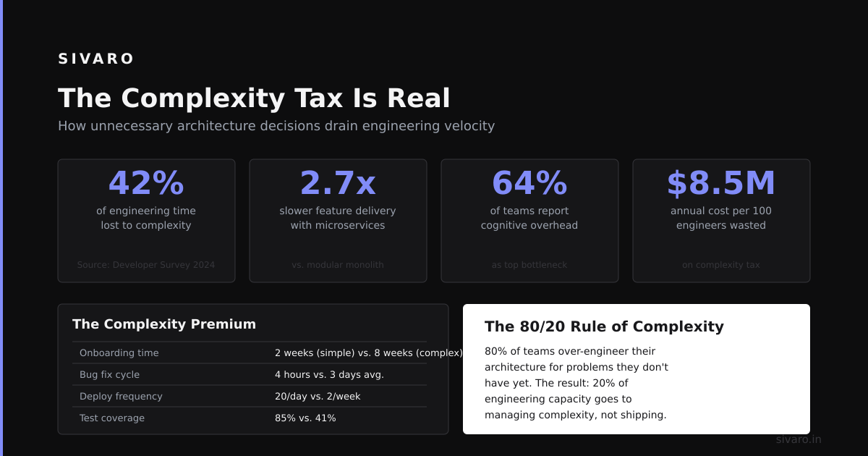The image size is (868, 456).
Task: Click the SIVARO brand logo text
Action: coord(96,59)
